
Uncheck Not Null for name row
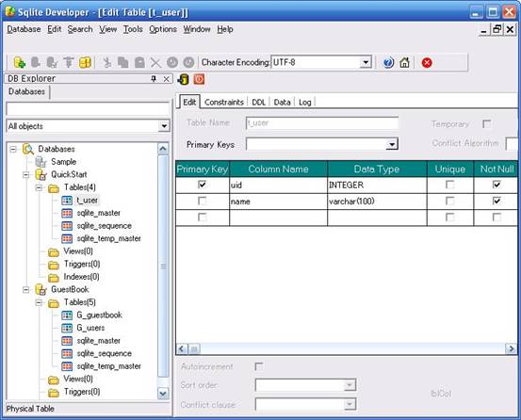pos(497,201)
